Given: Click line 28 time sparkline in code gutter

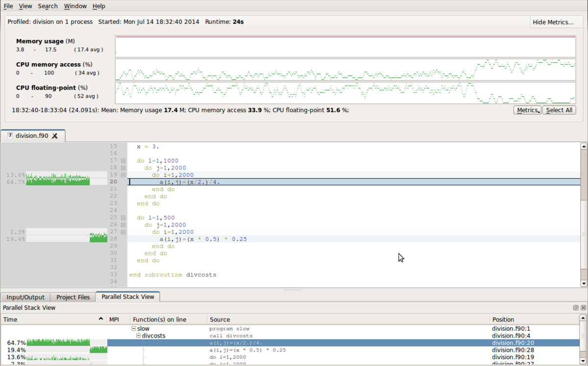Looking at the screenshot, I should pyautogui.click(x=98, y=239).
